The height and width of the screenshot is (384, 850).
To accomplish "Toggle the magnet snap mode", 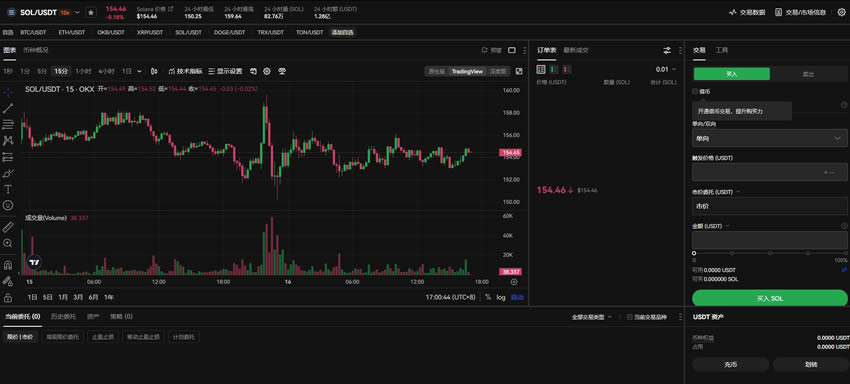I will pyautogui.click(x=8, y=265).
